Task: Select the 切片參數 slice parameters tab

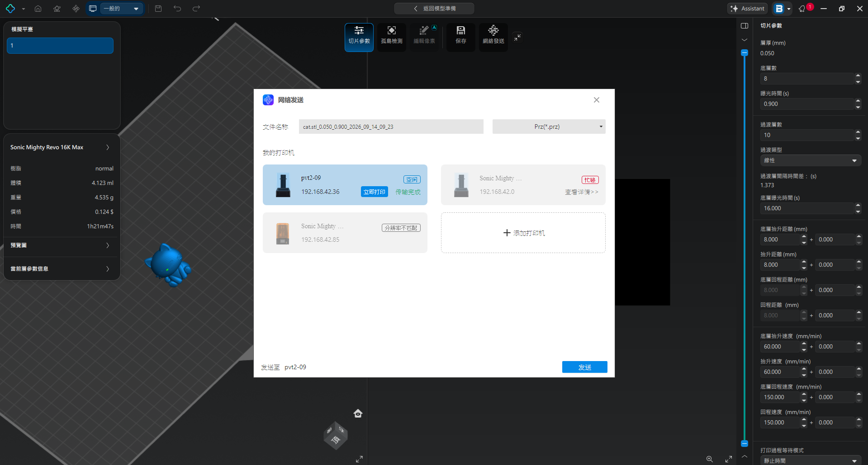Action: (359, 38)
